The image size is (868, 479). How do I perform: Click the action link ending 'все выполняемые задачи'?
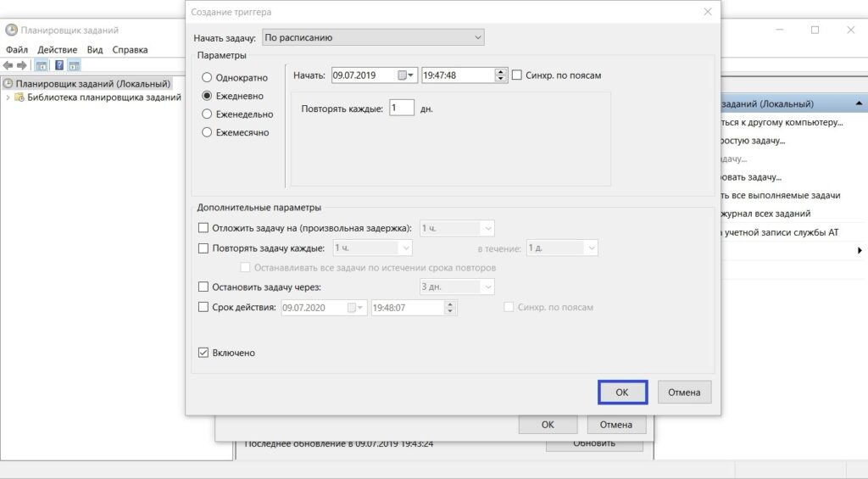781,196
